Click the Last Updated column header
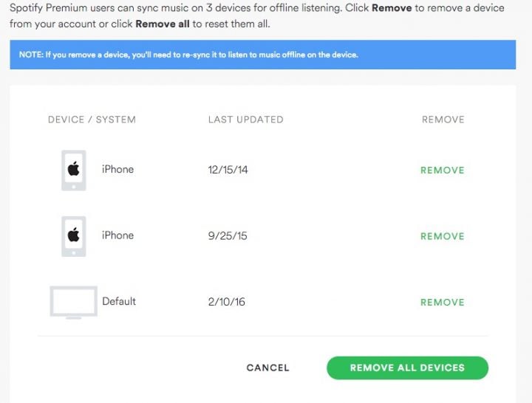The width and height of the screenshot is (532, 403). click(x=245, y=120)
